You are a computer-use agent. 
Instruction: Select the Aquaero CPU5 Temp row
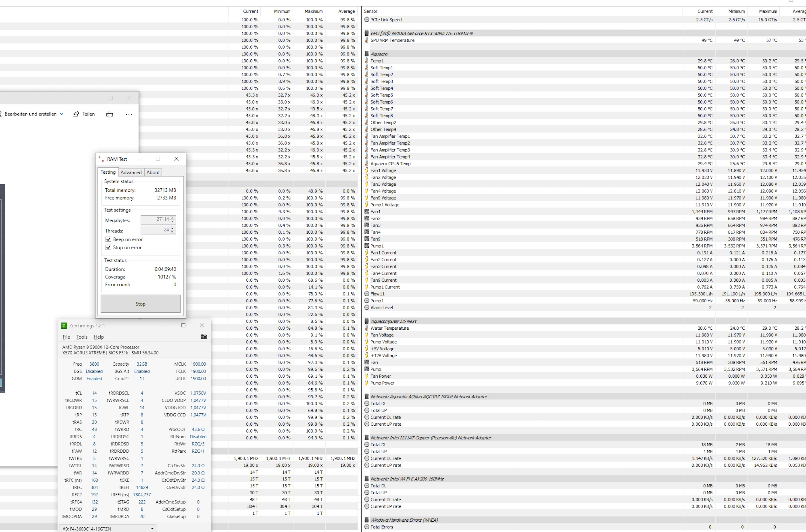coord(583,164)
